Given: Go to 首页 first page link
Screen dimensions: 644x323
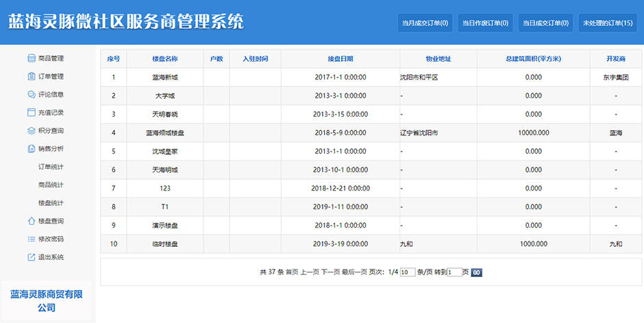Looking at the screenshot, I should (x=292, y=272).
